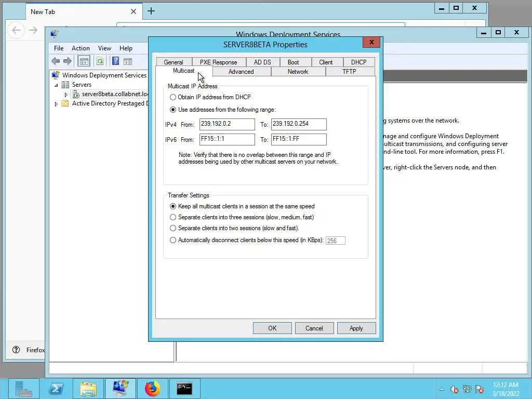Open the Client tab
This screenshot has width=532, height=399.
point(326,62)
